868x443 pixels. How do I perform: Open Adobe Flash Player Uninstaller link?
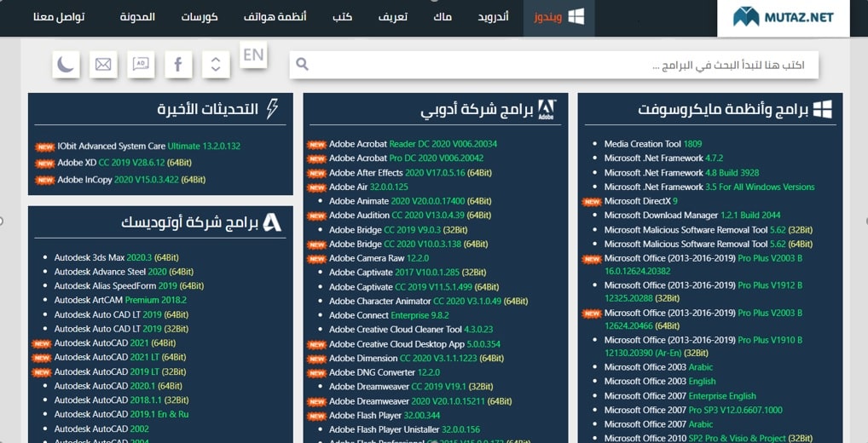pos(405,429)
